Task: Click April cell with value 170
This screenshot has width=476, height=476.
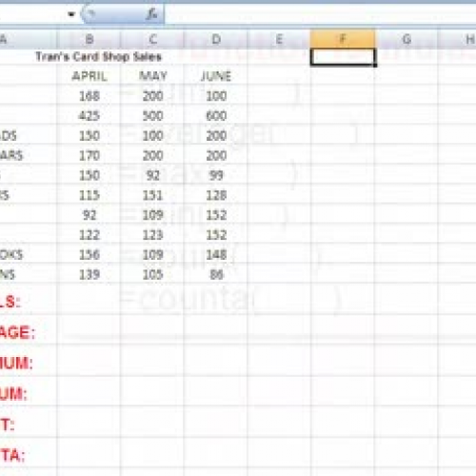Action: pos(89,155)
